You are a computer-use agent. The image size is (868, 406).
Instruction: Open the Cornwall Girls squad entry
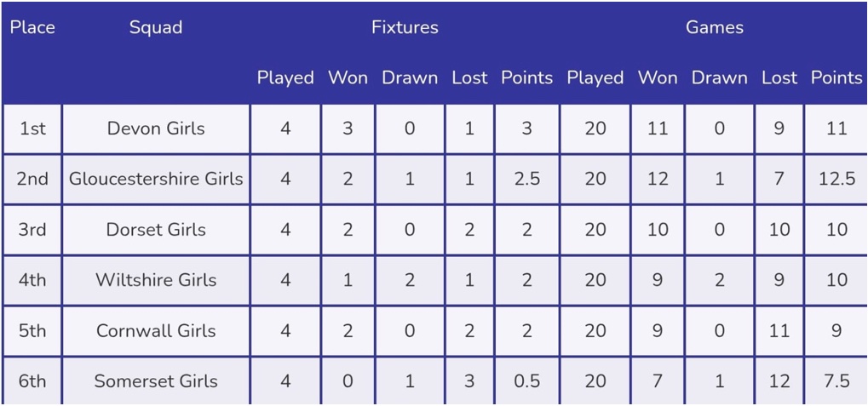pyautogui.click(x=156, y=330)
